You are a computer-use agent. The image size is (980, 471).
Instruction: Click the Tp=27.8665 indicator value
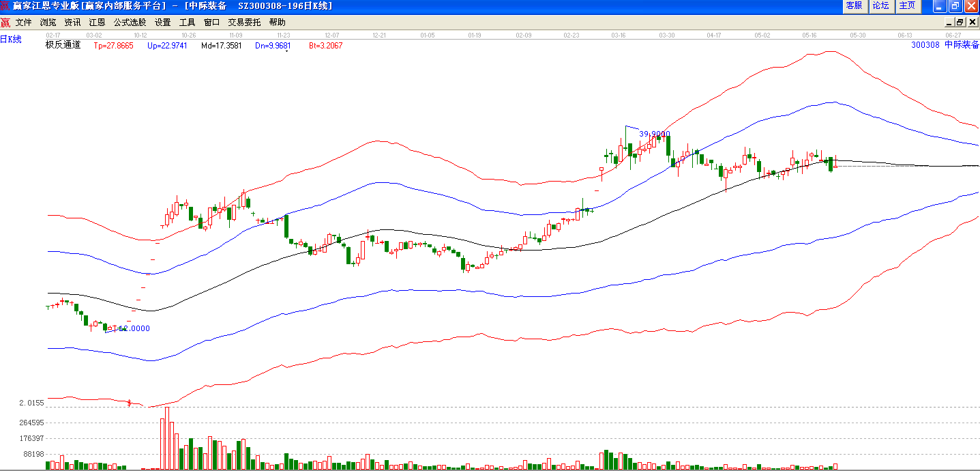(113, 46)
